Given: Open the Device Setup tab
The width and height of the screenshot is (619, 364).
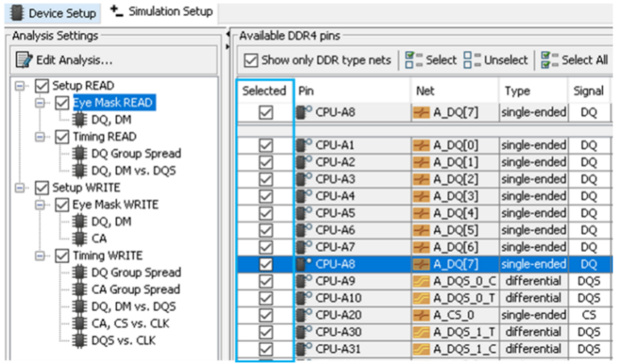Looking at the screenshot, I should coord(53,13).
